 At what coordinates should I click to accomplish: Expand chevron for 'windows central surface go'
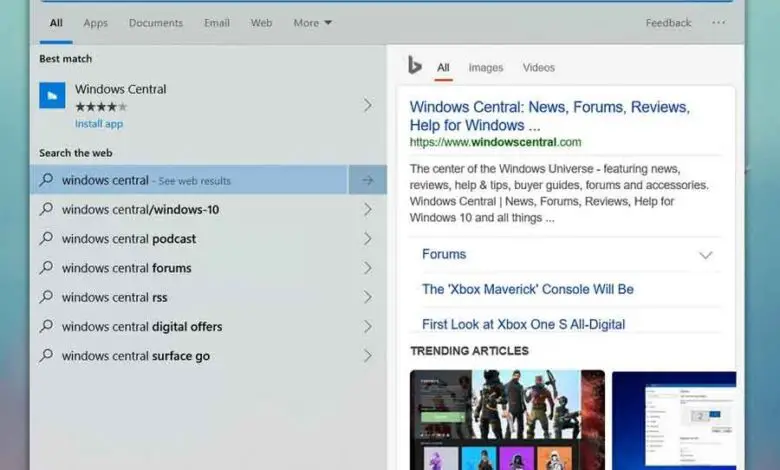tap(368, 356)
